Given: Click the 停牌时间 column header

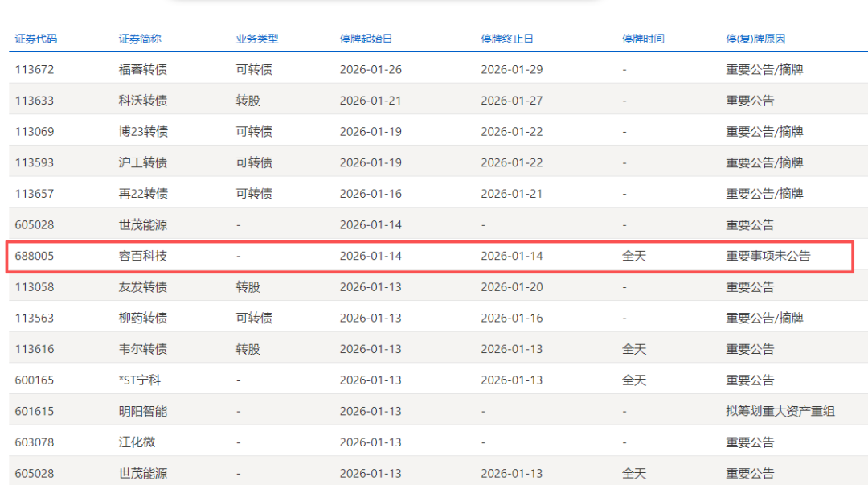Looking at the screenshot, I should click(x=642, y=38).
